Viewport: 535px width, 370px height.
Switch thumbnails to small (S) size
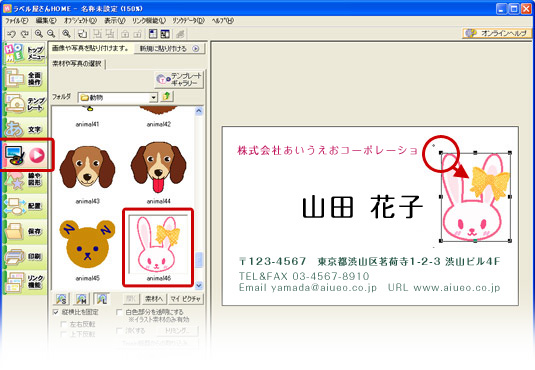(x=61, y=299)
